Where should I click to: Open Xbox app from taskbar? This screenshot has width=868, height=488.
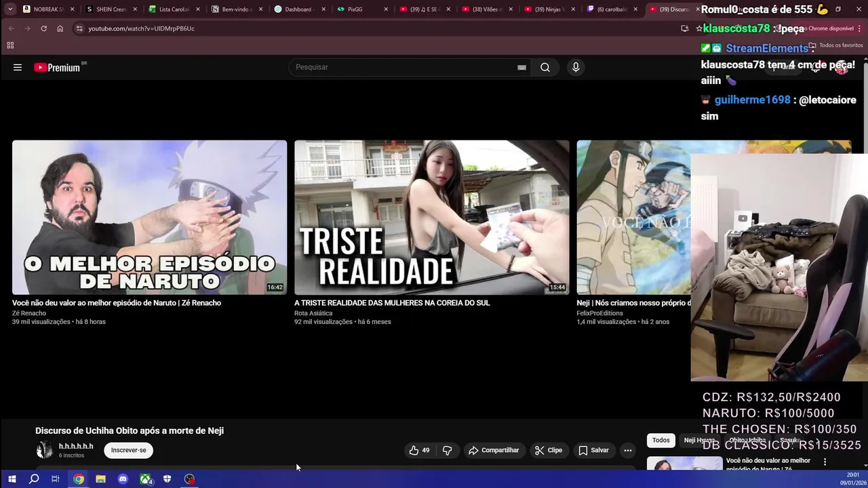coord(145,479)
